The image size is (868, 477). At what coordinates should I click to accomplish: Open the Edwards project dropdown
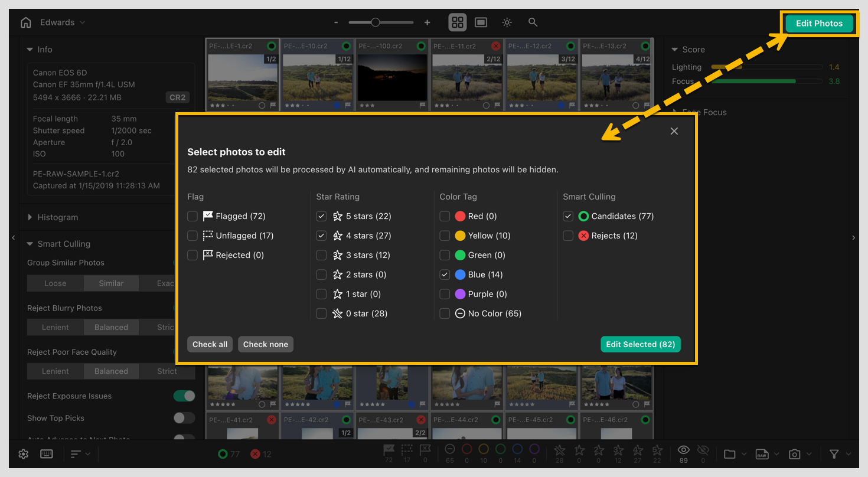click(x=63, y=22)
